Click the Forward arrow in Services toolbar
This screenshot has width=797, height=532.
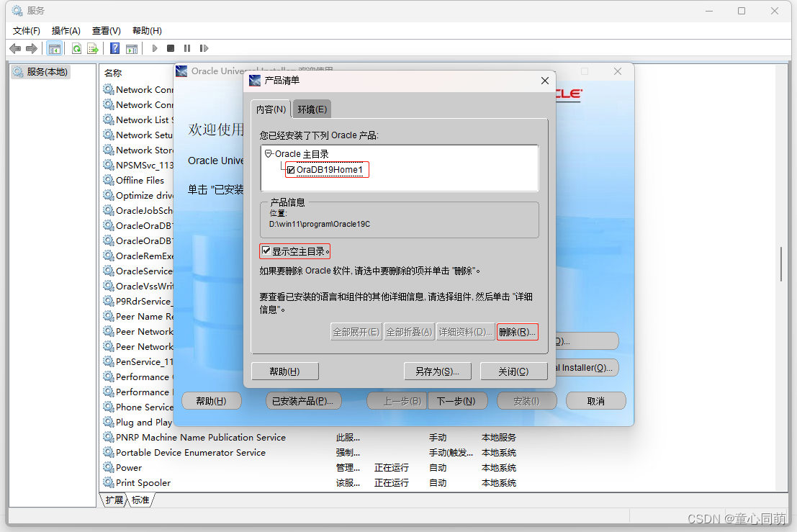click(x=32, y=48)
